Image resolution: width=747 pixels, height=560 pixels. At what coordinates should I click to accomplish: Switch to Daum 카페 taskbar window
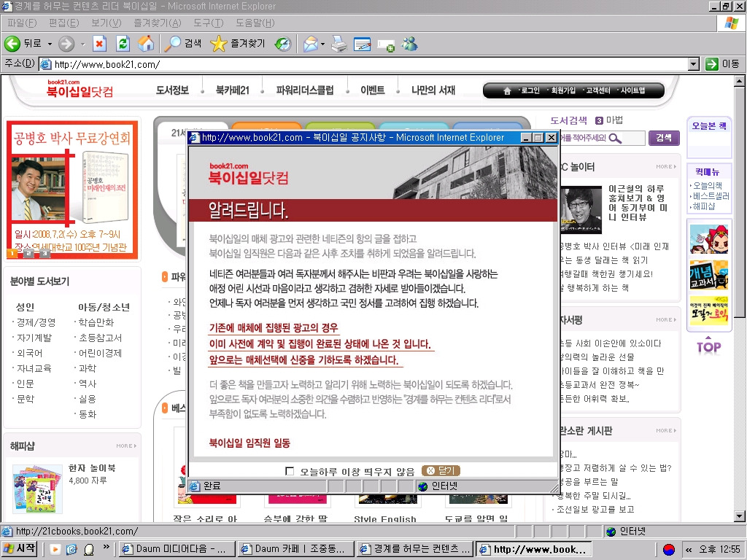pyautogui.click(x=296, y=549)
